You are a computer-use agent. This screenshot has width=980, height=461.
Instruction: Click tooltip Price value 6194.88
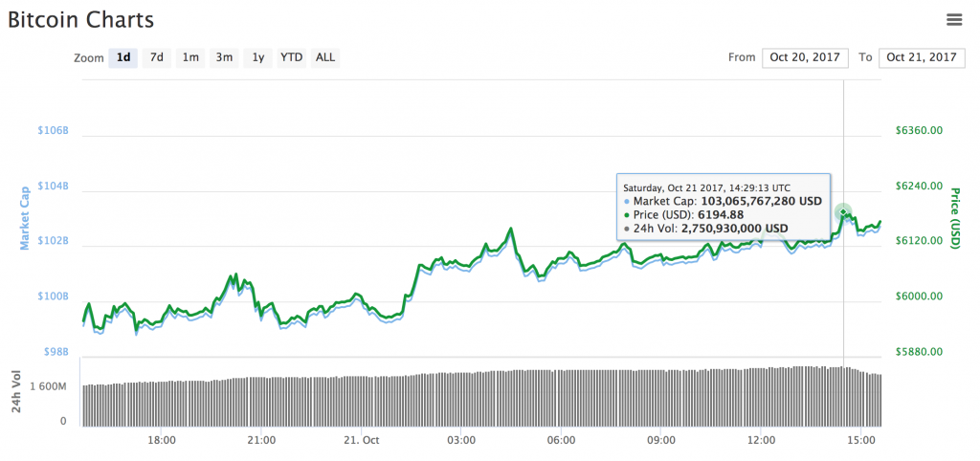click(723, 215)
